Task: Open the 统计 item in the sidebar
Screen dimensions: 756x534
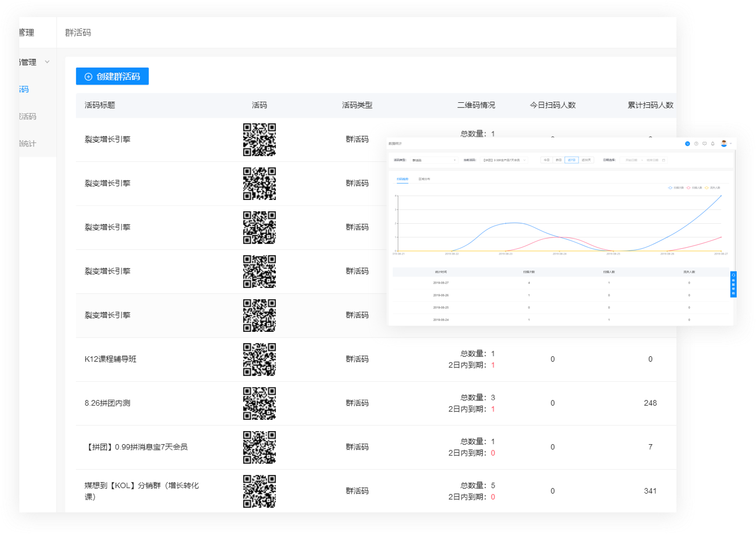Action: [x=27, y=144]
